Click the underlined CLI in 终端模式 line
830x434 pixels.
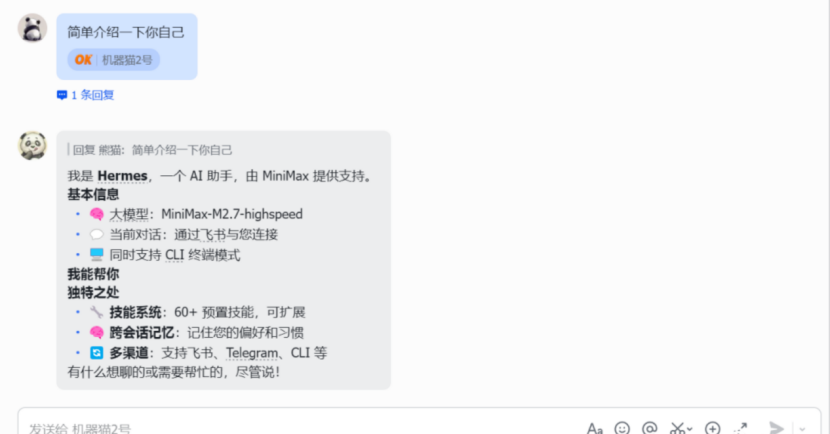click(174, 255)
